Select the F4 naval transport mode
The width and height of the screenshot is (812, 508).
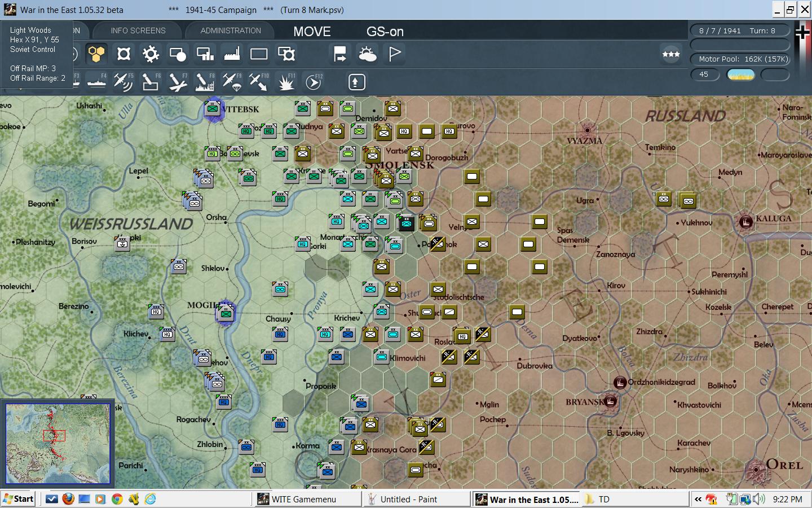[96, 82]
